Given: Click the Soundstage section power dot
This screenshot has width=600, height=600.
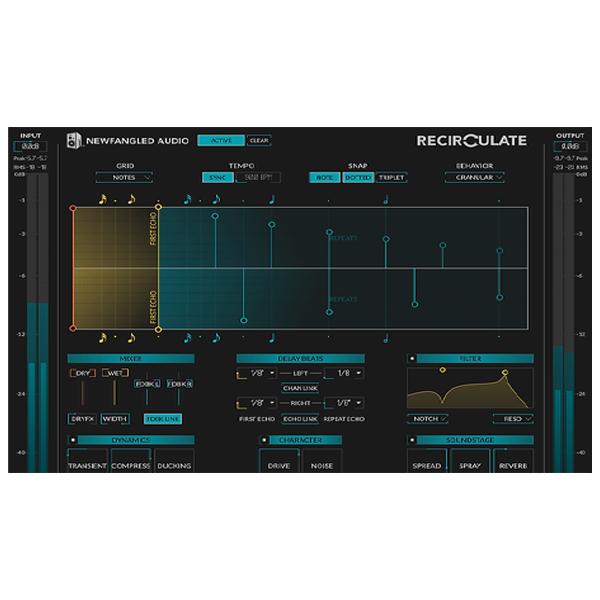Looking at the screenshot, I should [x=411, y=439].
